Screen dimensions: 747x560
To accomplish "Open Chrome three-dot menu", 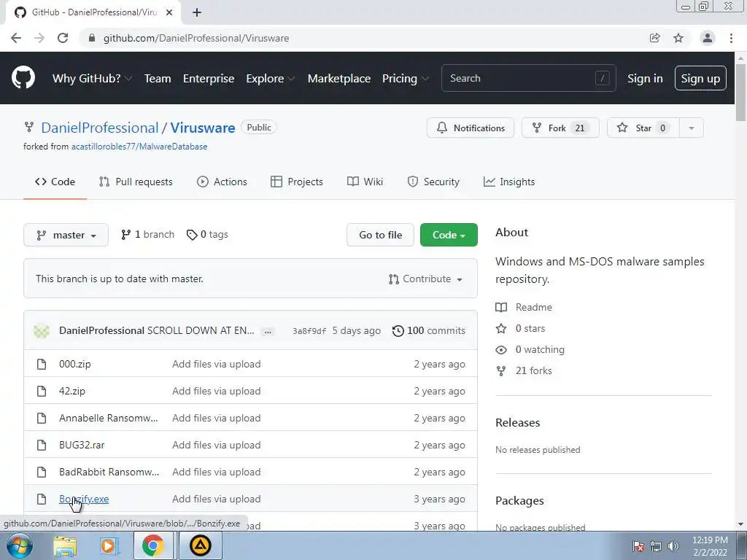I will 731,38.
